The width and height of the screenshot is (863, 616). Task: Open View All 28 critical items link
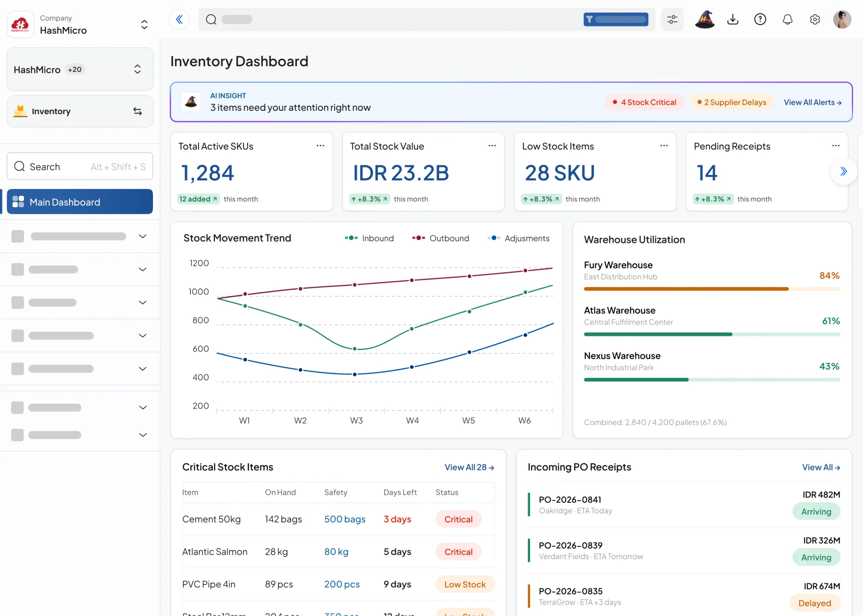point(469,467)
